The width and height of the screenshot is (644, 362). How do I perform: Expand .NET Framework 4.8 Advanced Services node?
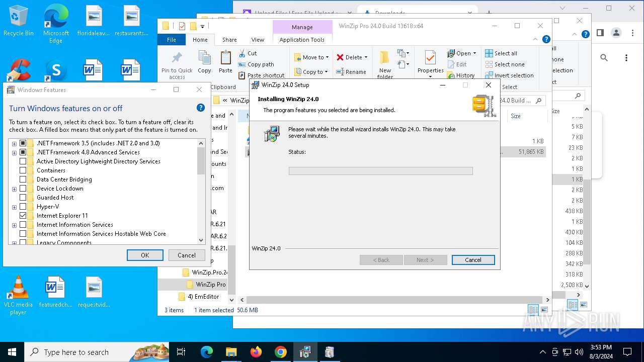pyautogui.click(x=14, y=153)
